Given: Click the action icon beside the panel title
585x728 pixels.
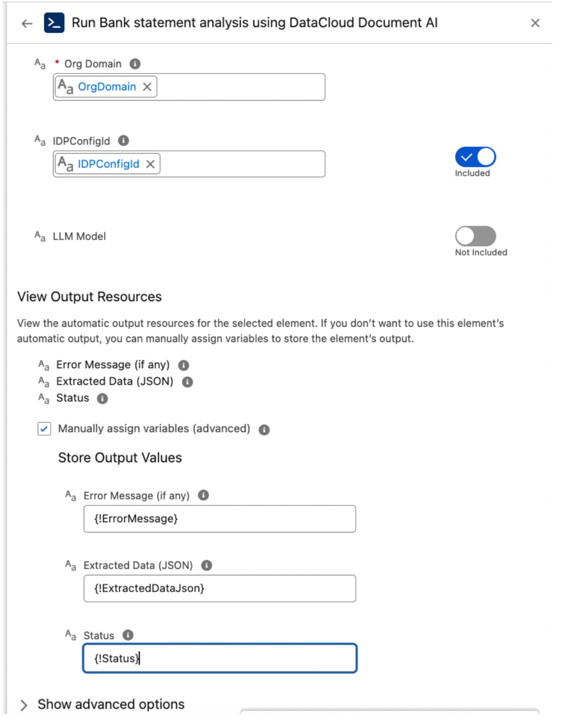Looking at the screenshot, I should [x=54, y=23].
